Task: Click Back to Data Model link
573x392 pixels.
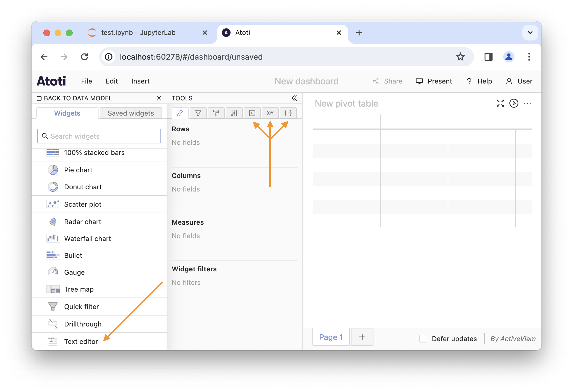Action: click(x=75, y=98)
